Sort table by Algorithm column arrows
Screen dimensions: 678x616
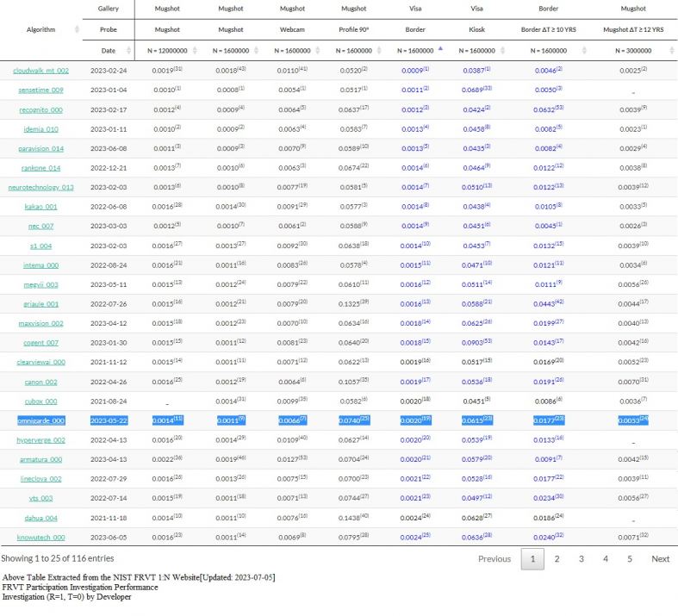77,29
